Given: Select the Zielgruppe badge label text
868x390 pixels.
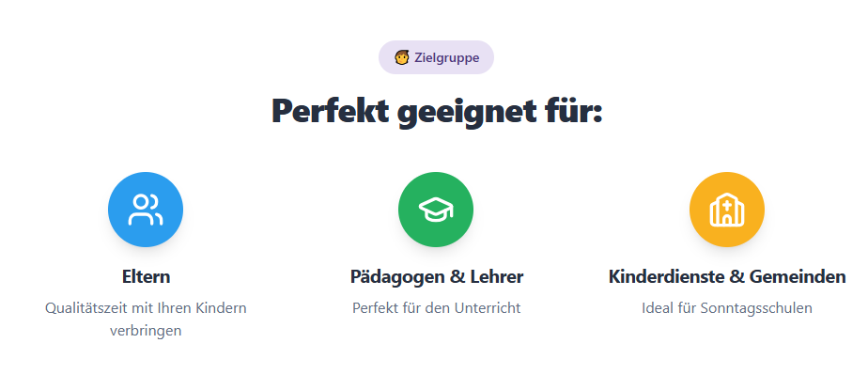Looking at the screenshot, I should tap(446, 57).
